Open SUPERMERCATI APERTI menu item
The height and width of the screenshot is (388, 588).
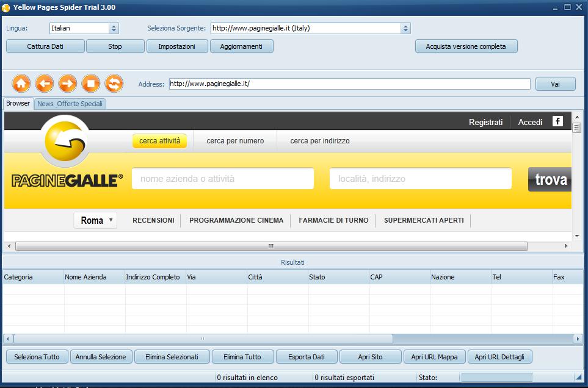point(424,220)
